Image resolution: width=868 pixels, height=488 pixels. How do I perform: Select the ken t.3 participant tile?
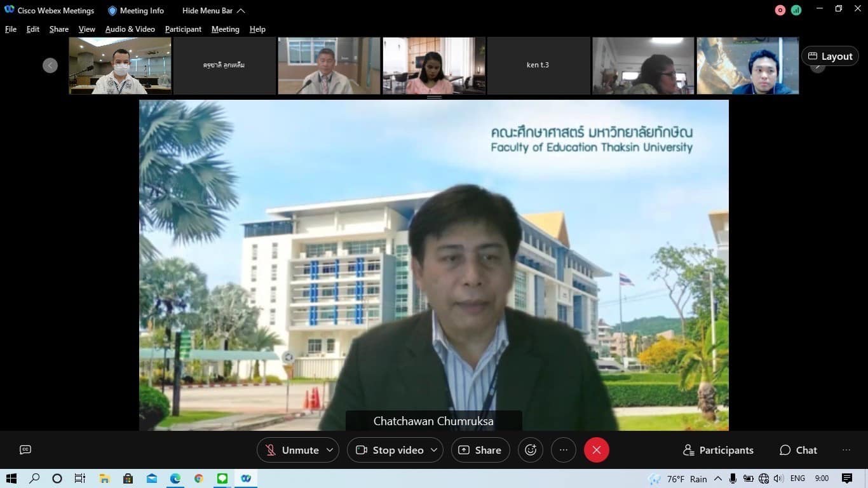pos(538,65)
